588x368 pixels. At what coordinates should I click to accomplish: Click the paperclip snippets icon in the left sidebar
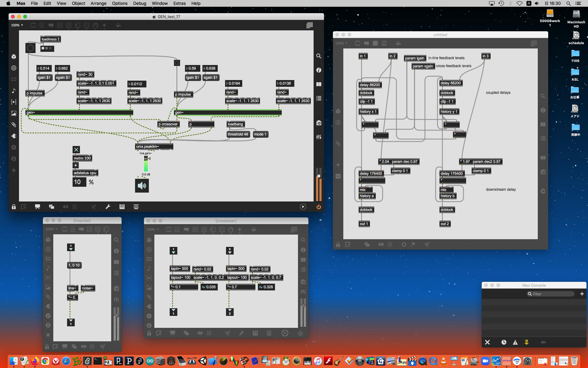point(14,125)
